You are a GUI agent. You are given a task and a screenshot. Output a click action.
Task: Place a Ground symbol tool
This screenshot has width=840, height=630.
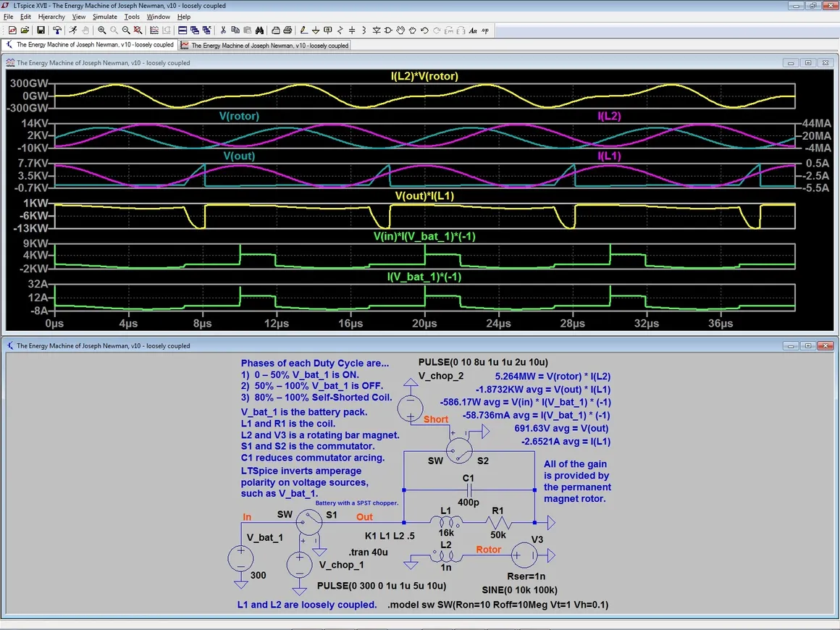pyautogui.click(x=316, y=30)
